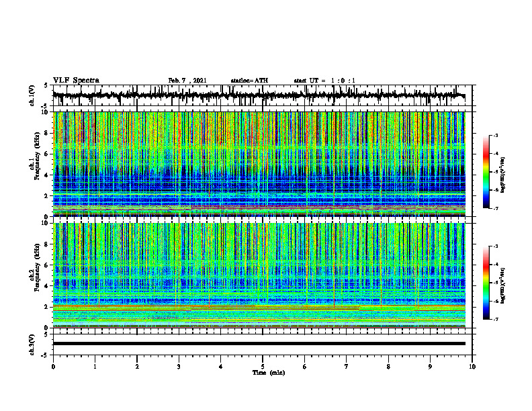Click time axis tick label "7"
532x411 pixels.
tap(347, 367)
